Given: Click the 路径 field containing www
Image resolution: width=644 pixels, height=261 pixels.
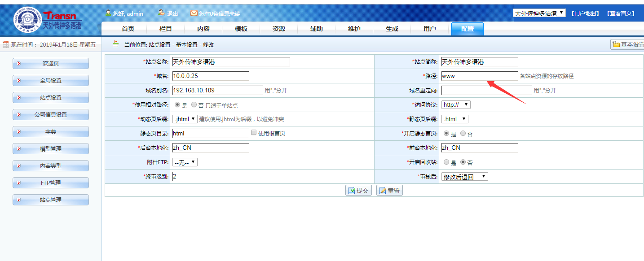Looking at the screenshot, I should 480,76.
